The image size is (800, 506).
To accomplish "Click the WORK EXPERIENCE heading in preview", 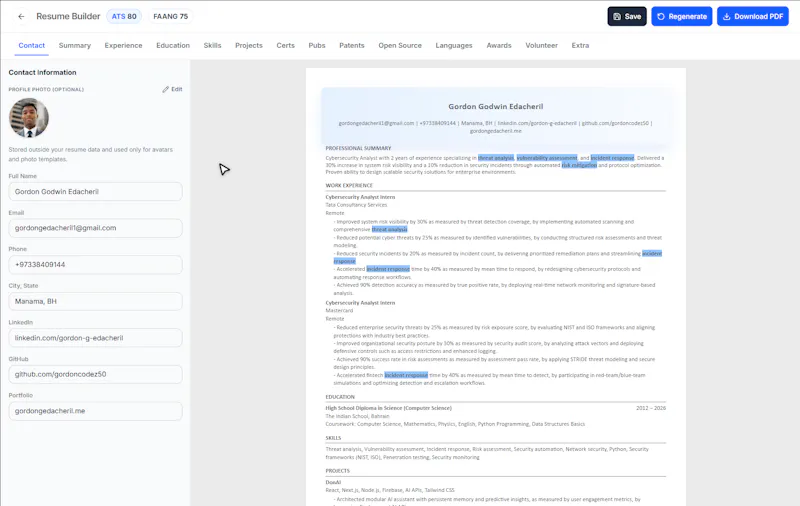I will 349,186.
